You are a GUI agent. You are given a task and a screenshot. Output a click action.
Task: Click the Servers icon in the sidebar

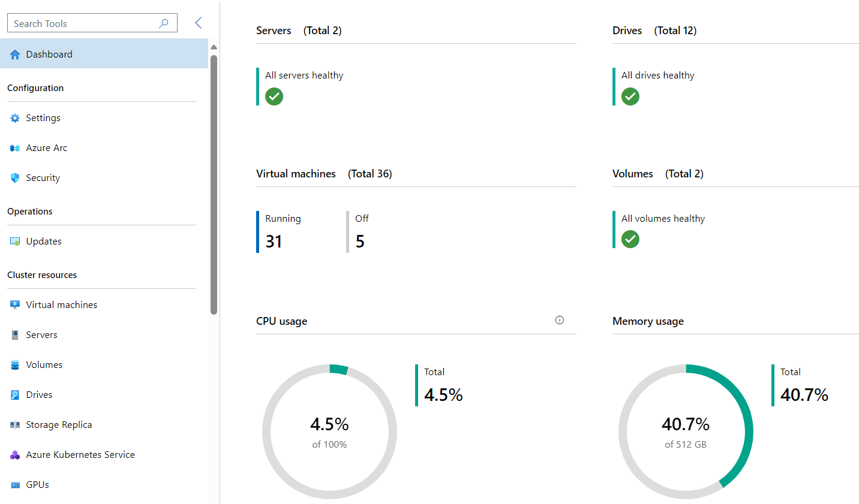(x=15, y=335)
